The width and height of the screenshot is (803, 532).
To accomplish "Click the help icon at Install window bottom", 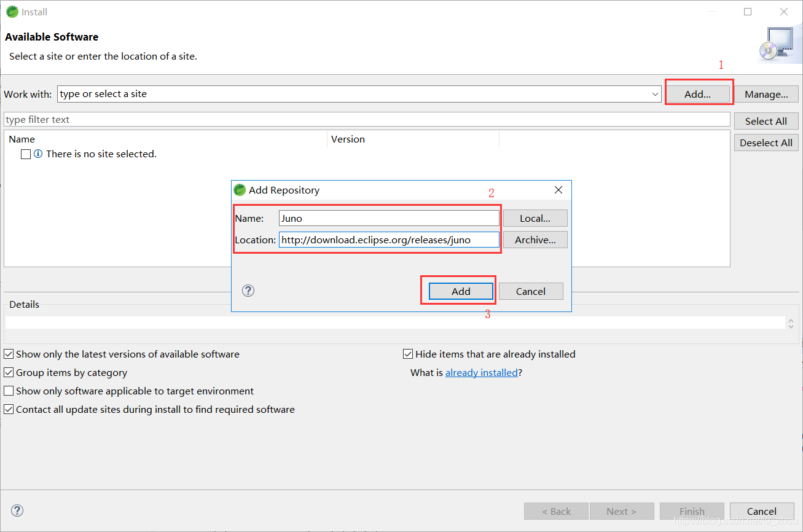I will 17,510.
